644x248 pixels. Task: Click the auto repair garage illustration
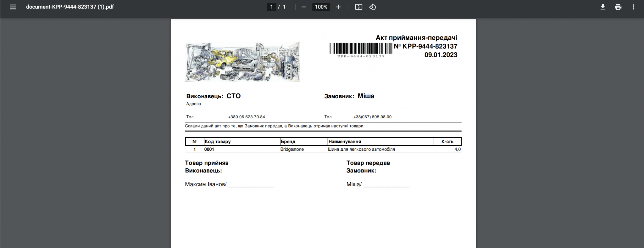(x=242, y=62)
